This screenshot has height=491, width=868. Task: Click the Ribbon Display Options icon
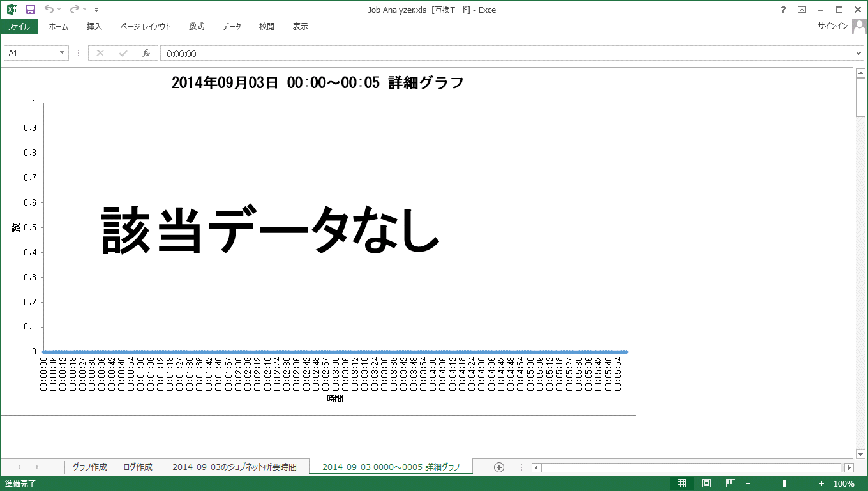pyautogui.click(x=802, y=10)
